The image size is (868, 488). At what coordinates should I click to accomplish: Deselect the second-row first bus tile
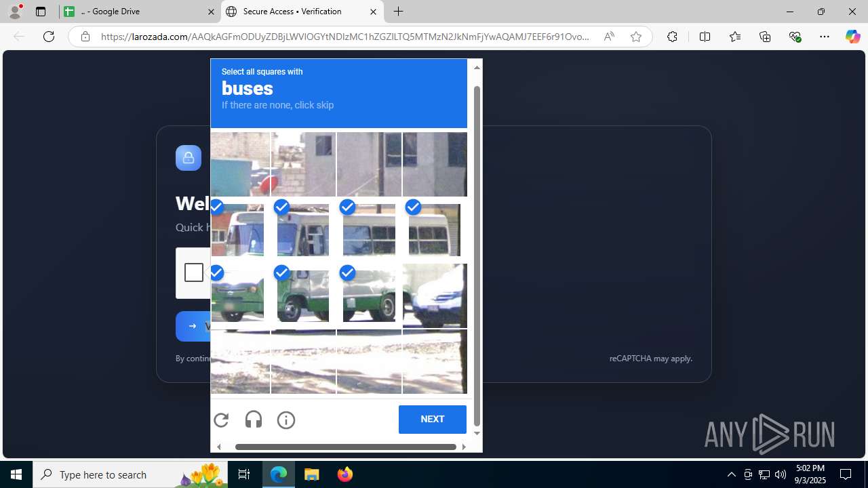237,230
